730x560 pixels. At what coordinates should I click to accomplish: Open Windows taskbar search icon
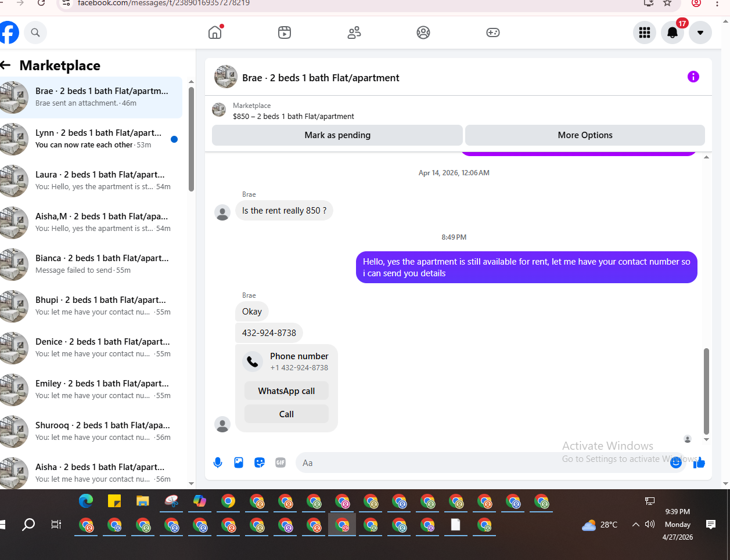[x=28, y=525]
